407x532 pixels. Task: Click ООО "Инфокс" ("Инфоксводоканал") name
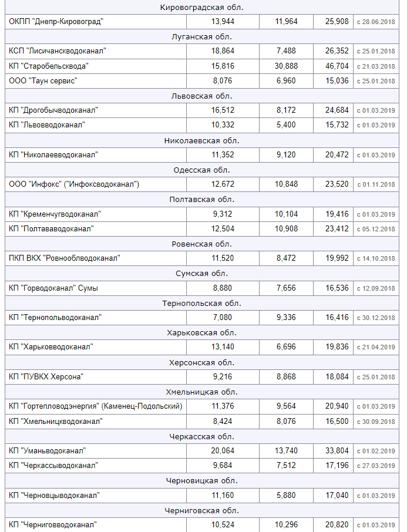pos(74,184)
